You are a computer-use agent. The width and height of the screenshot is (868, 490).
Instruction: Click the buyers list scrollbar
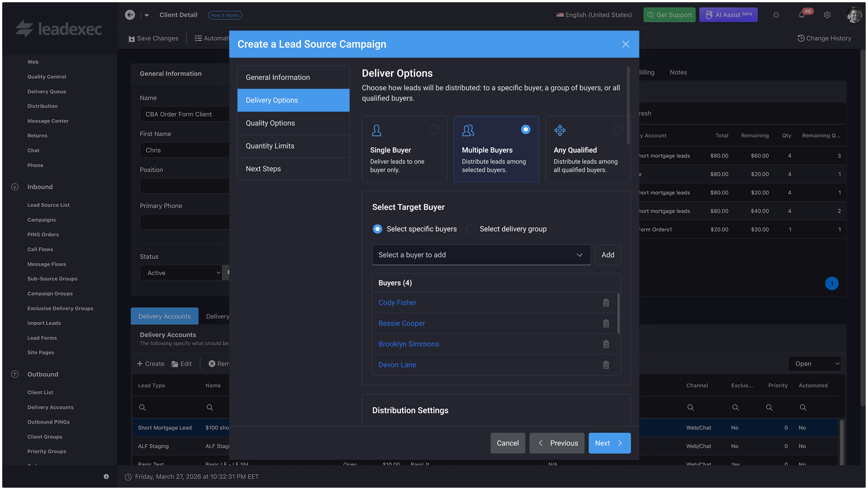pyautogui.click(x=619, y=313)
